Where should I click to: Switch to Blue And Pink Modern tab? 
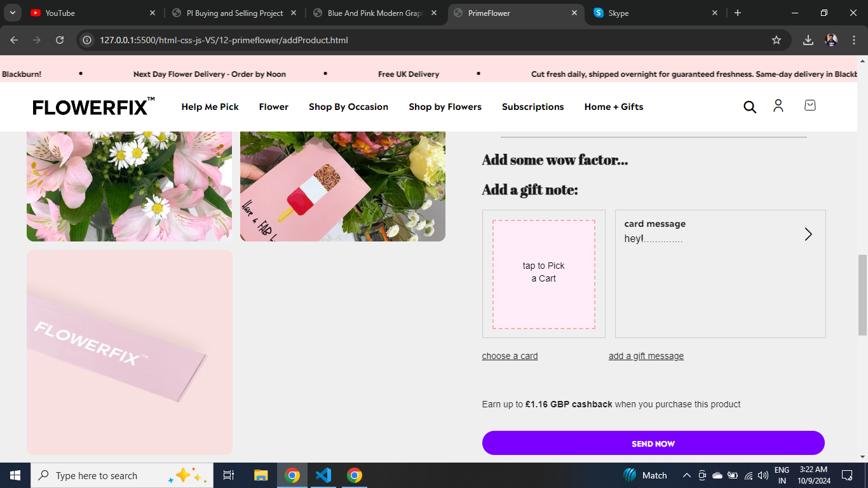pyautogui.click(x=376, y=13)
